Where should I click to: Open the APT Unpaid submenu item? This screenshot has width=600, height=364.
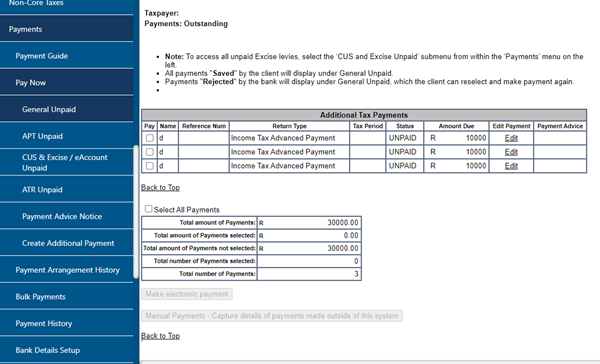67,136
